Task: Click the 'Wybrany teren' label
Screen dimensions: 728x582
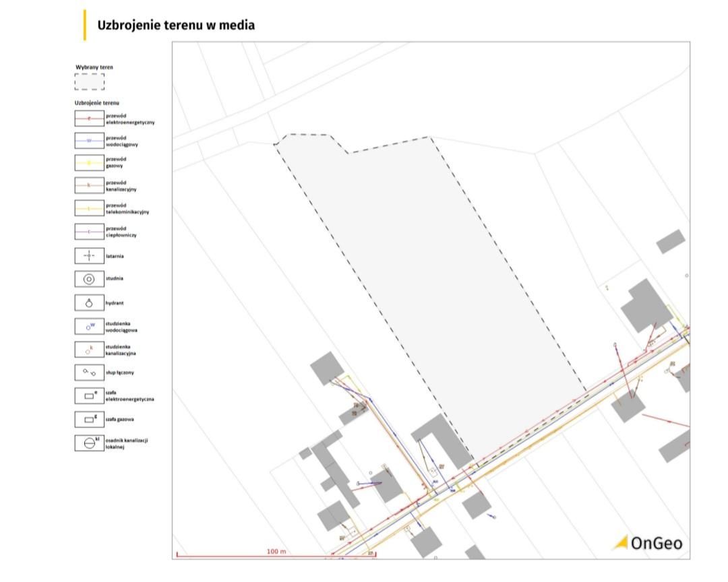Action: coord(94,67)
